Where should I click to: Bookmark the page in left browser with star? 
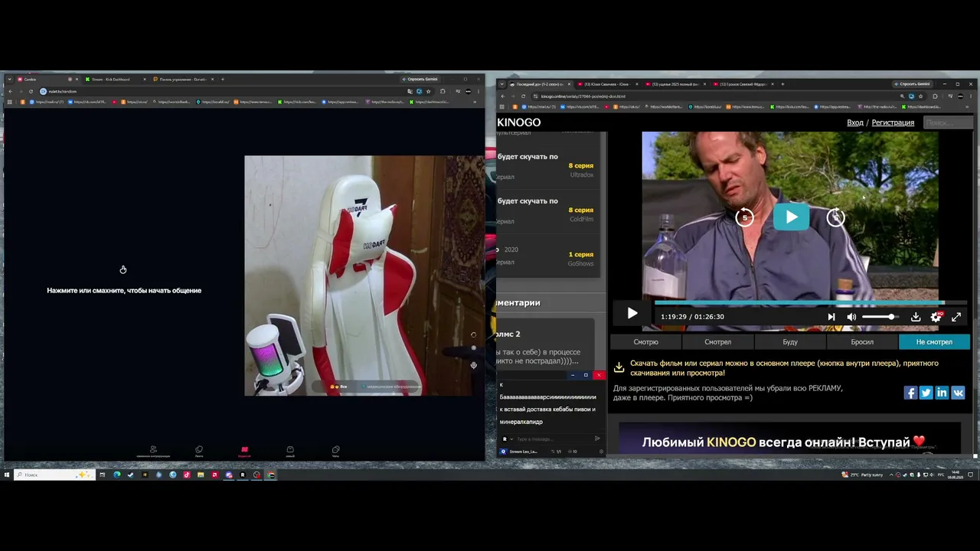[x=428, y=91]
